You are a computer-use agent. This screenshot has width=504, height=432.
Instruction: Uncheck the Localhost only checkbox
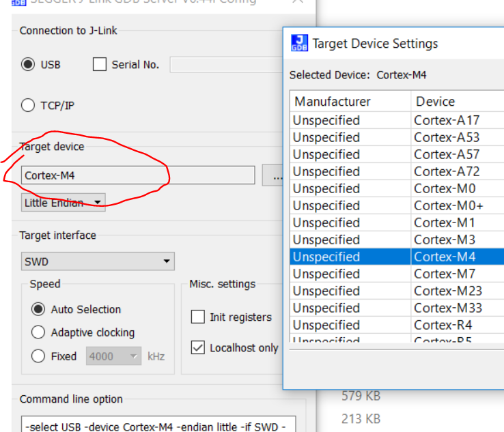(x=198, y=347)
